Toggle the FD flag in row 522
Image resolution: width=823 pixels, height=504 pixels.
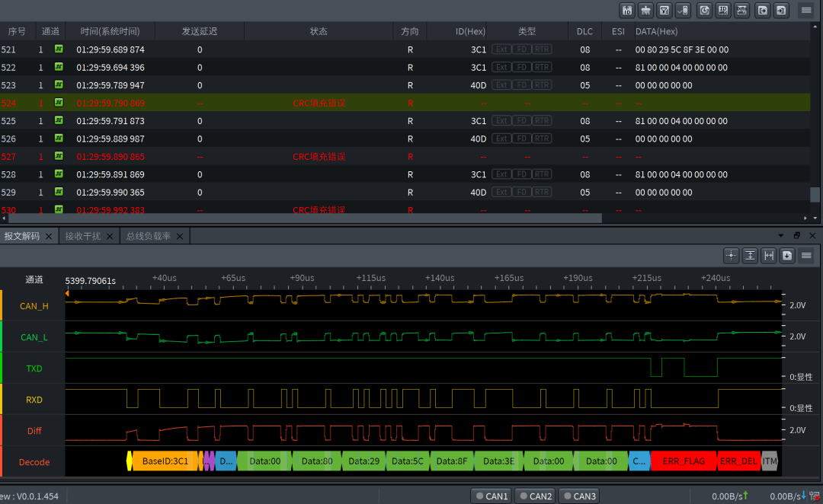tap(522, 67)
